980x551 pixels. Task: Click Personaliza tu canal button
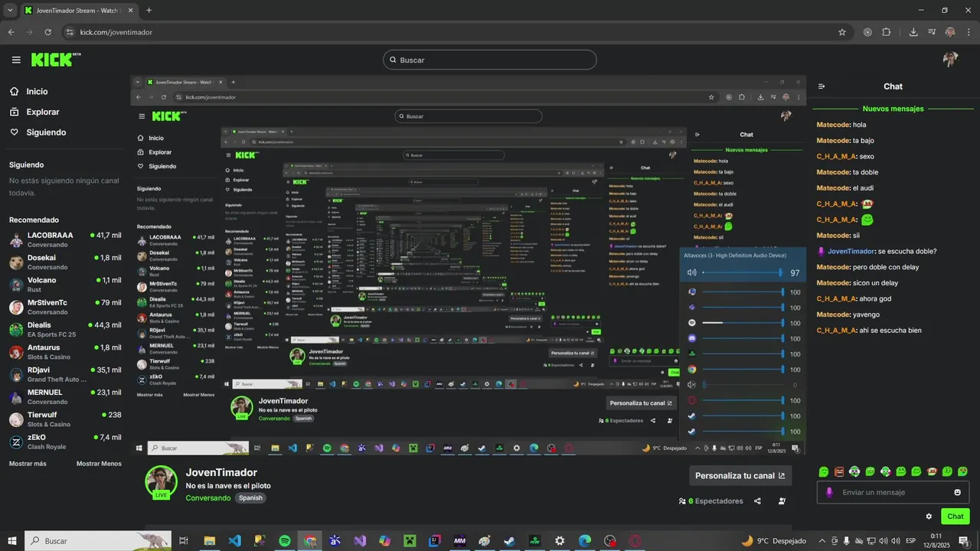740,475
